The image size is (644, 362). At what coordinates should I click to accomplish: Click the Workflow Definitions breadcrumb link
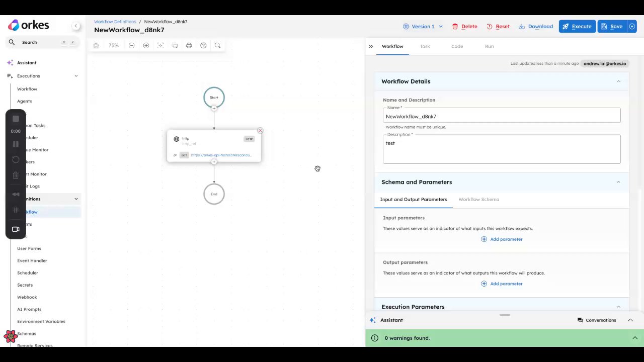(x=115, y=22)
